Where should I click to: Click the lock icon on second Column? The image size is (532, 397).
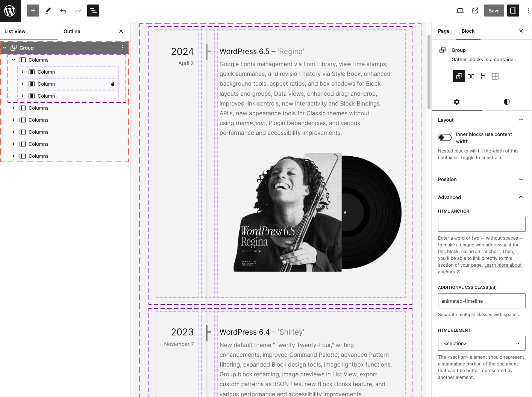tap(113, 84)
